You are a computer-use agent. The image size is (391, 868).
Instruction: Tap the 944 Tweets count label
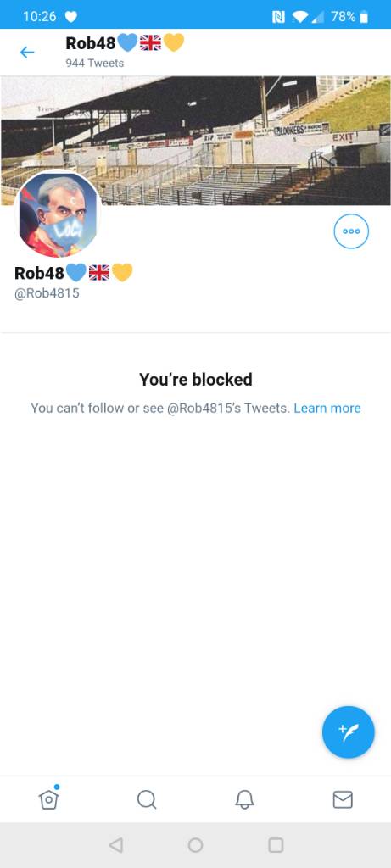(x=95, y=63)
